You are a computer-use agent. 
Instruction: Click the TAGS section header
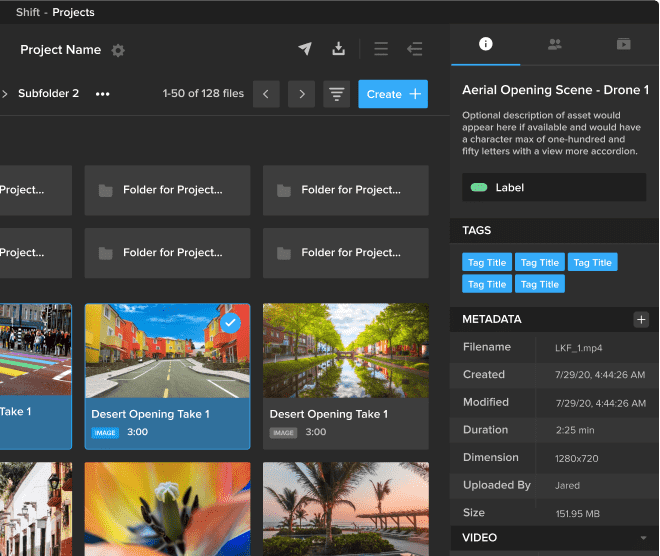(x=554, y=230)
